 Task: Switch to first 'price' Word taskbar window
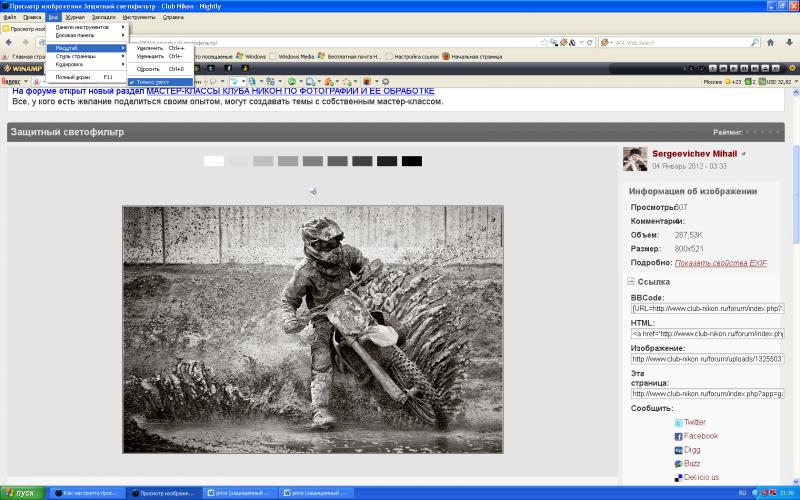pyautogui.click(x=240, y=493)
